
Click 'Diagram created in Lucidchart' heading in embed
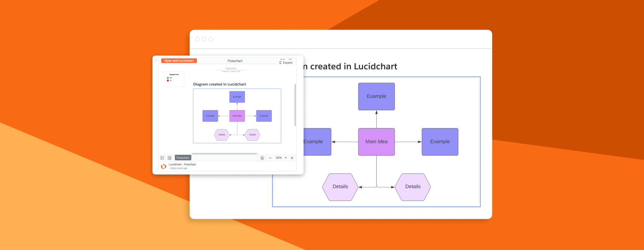219,84
